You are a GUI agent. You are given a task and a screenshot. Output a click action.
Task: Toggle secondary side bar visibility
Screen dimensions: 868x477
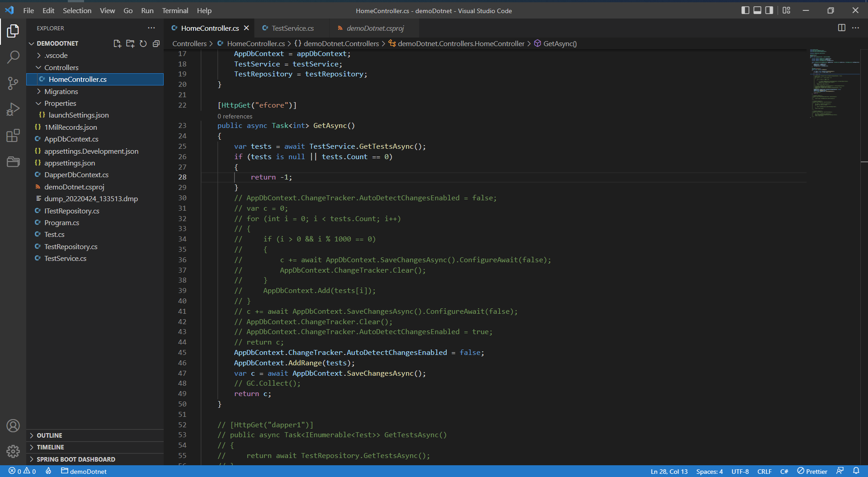[x=769, y=10]
